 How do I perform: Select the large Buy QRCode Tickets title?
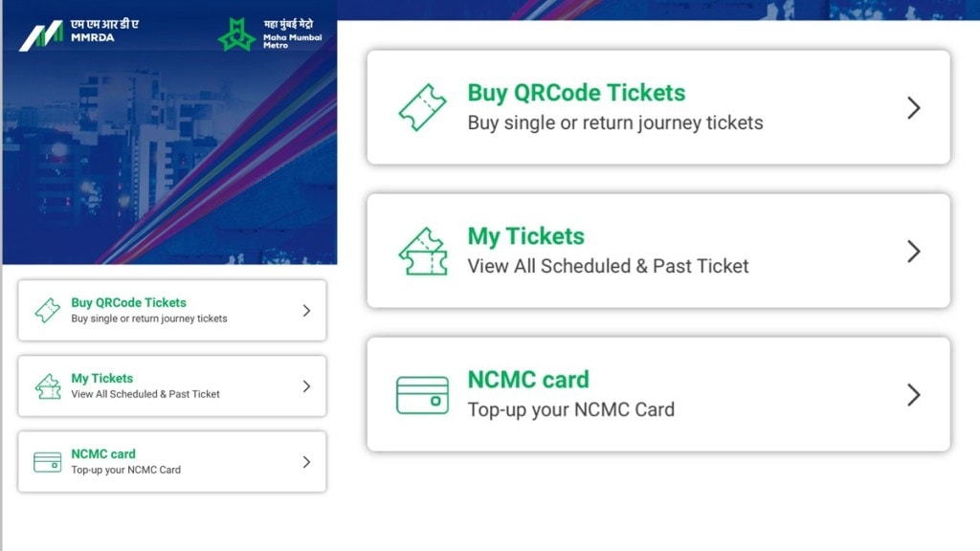coord(576,93)
